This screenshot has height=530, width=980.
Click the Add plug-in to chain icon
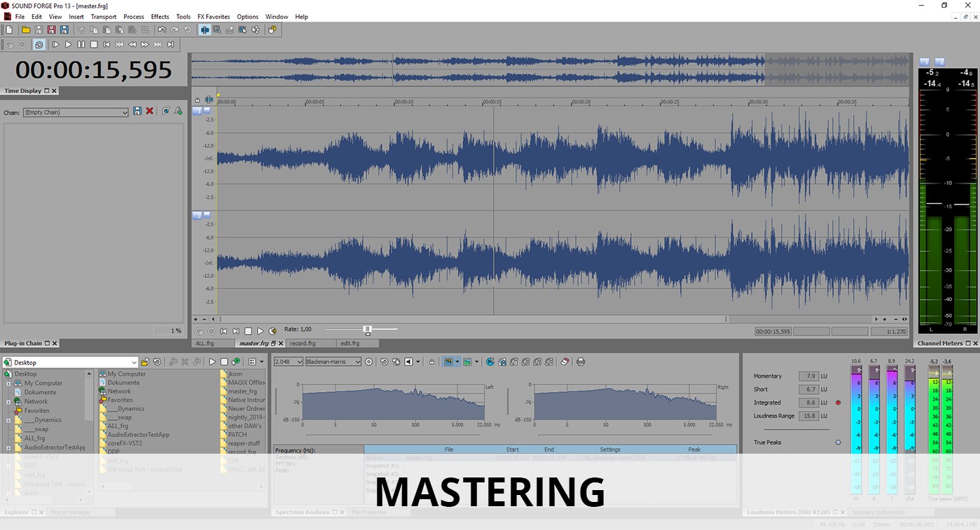[179, 111]
